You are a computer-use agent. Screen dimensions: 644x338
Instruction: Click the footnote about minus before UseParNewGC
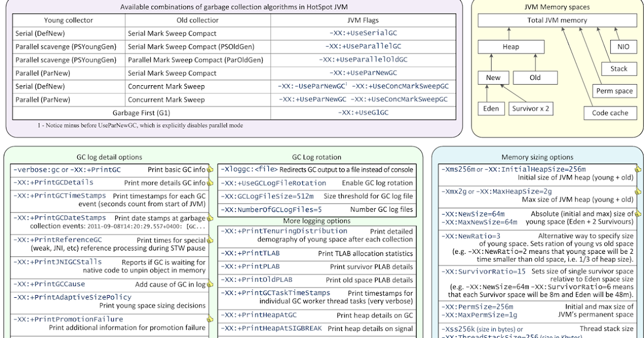tap(140, 125)
